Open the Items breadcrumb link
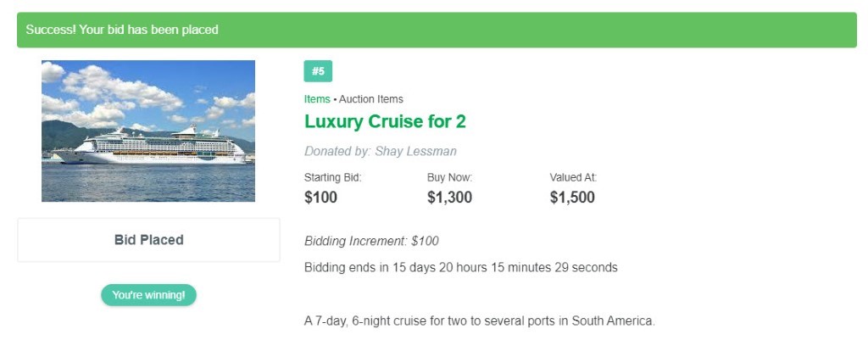868x340 pixels. tap(317, 99)
